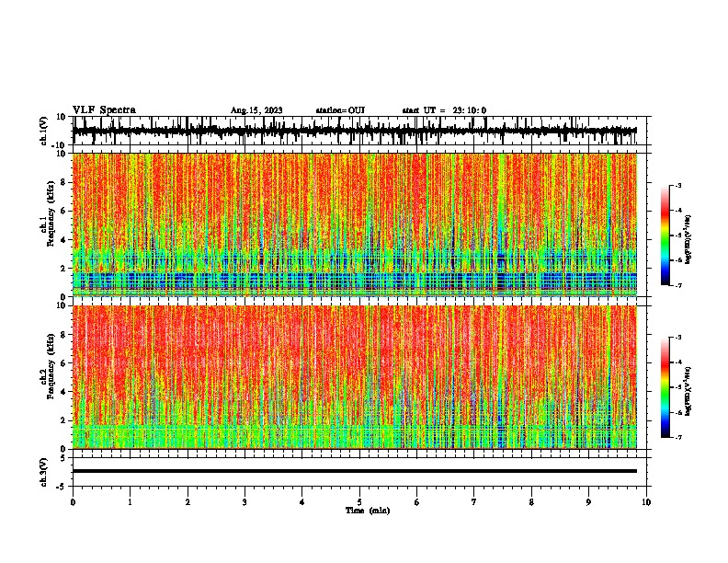Select the "Aug.15, 2023" date label

tap(256, 110)
